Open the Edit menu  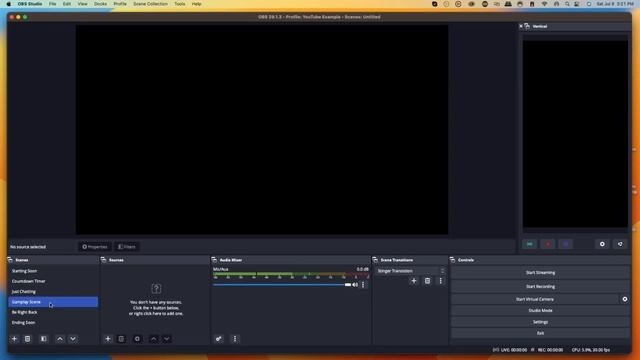tap(67, 4)
